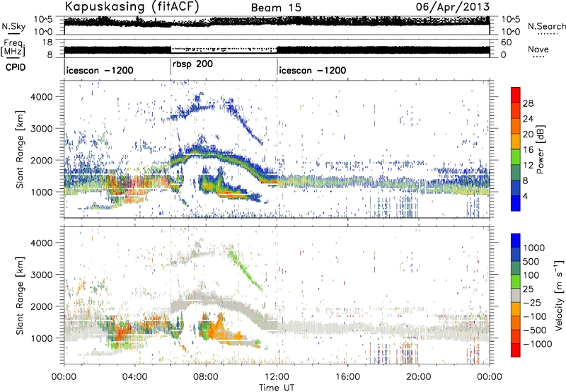
Task: Click the date label "06/Apr/2013"
Action: (453, 7)
